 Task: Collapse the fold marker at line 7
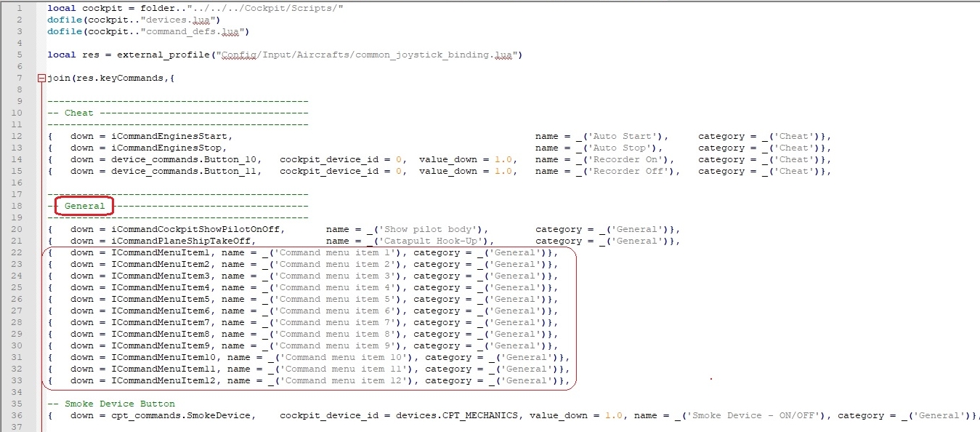pos(41,78)
